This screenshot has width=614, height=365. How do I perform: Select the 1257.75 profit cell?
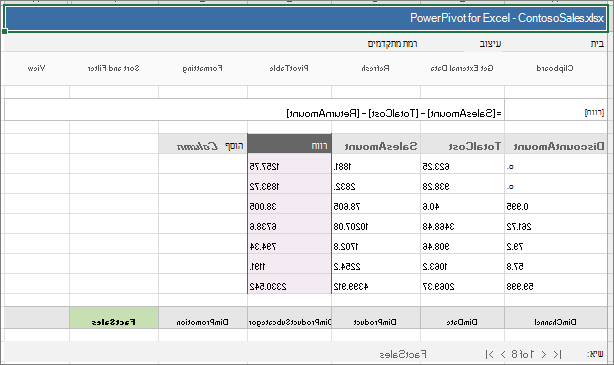(289, 164)
